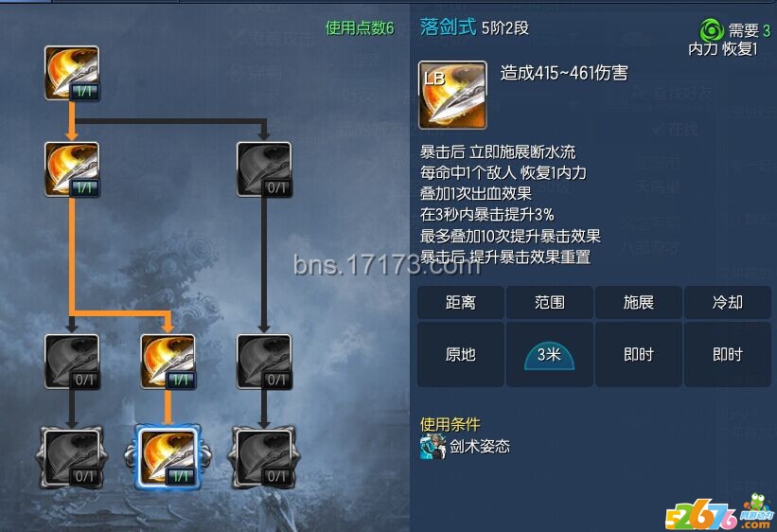Click the third-row left greyed 0/1 node

point(72,362)
